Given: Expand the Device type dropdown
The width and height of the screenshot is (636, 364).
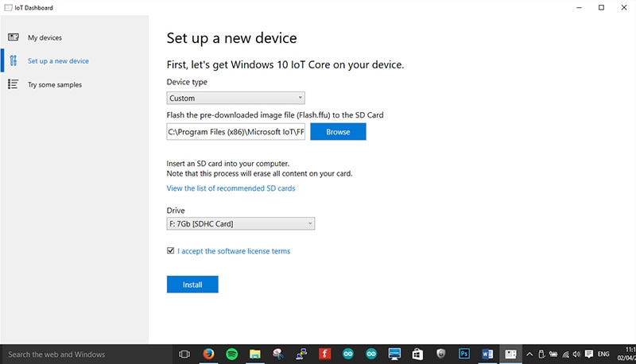Looking at the screenshot, I should (235, 98).
